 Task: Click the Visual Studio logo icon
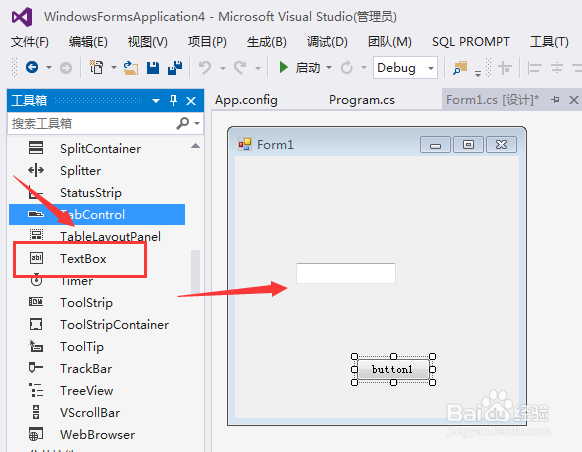22,17
